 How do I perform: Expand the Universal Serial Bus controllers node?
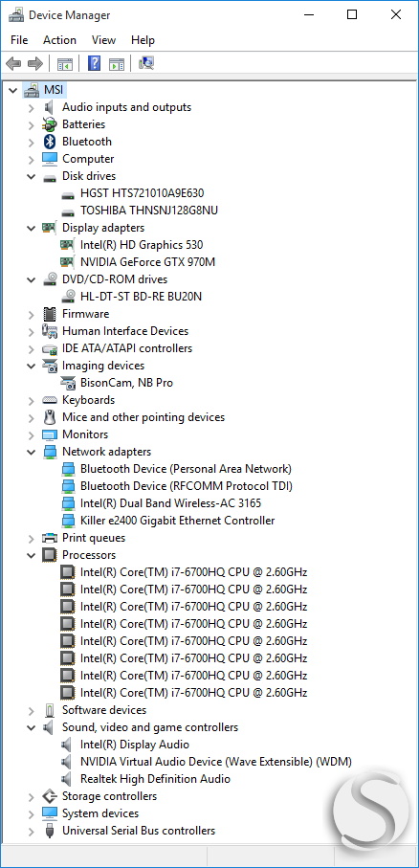point(31,831)
